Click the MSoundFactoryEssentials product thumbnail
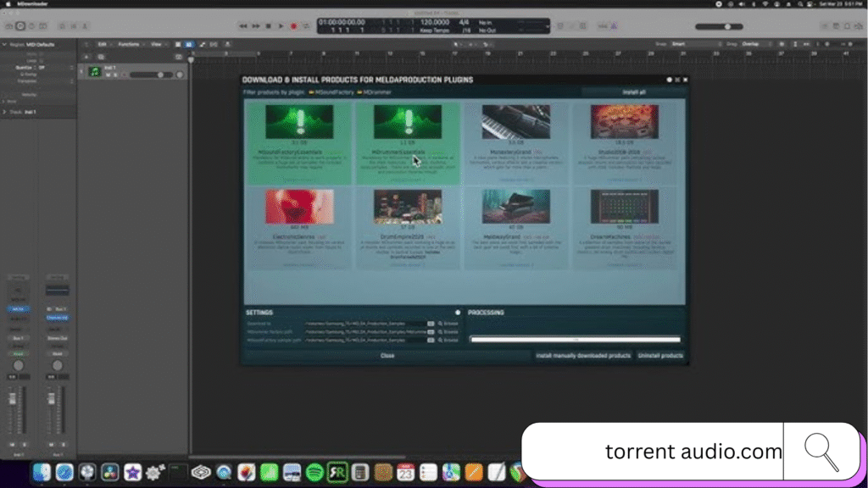The height and width of the screenshot is (488, 868). [299, 122]
